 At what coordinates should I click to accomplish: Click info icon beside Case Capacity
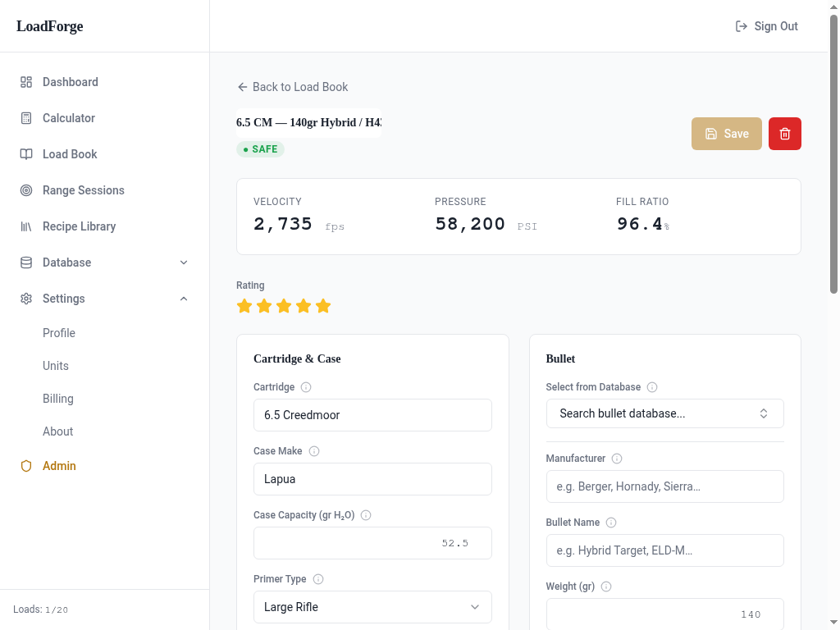point(366,515)
